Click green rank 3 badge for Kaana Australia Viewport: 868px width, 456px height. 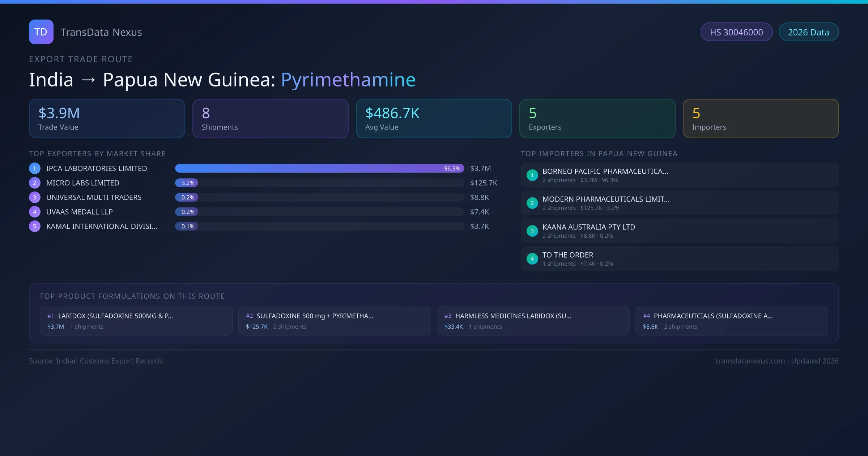pyautogui.click(x=532, y=231)
